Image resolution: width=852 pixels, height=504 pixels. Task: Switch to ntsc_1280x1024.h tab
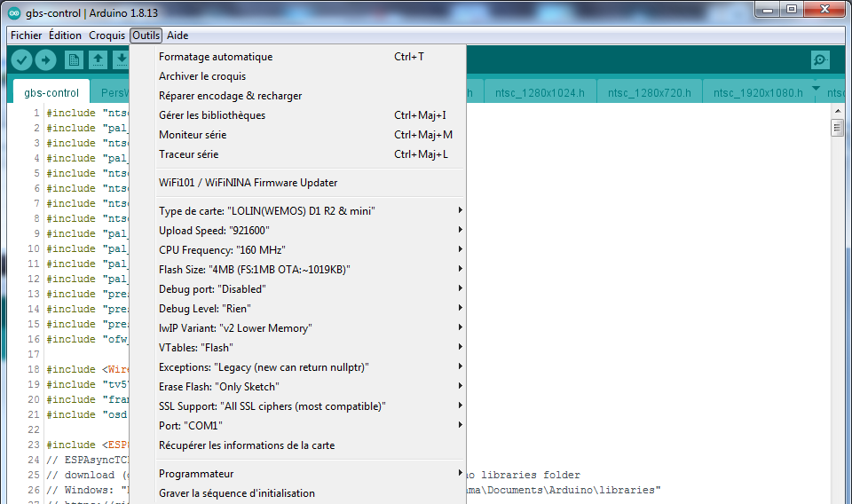point(540,93)
